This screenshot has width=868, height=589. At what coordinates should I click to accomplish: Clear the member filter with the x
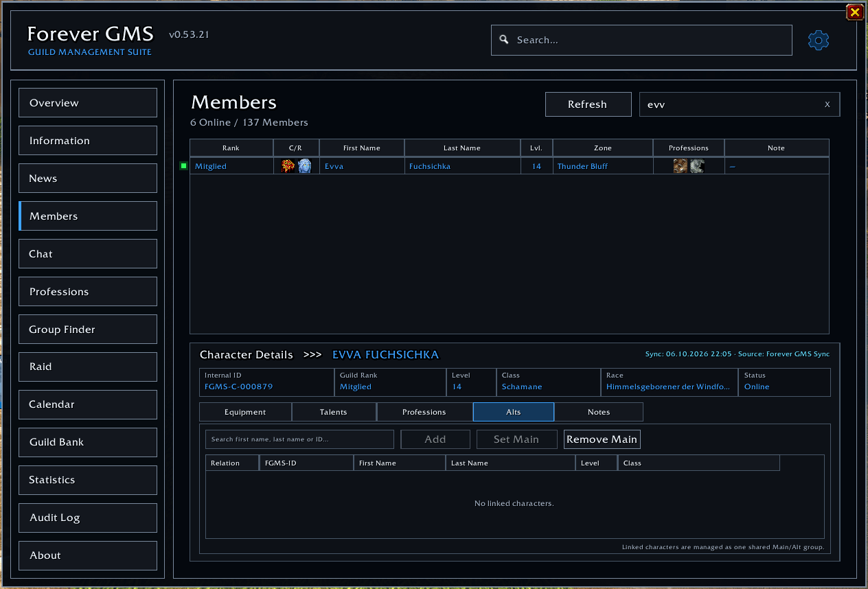[827, 105]
